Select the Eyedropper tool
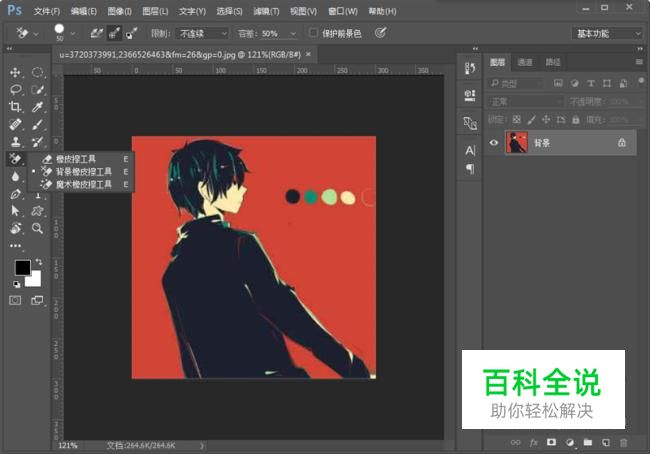Image resolution: width=650 pixels, height=454 pixels. pyautogui.click(x=38, y=107)
